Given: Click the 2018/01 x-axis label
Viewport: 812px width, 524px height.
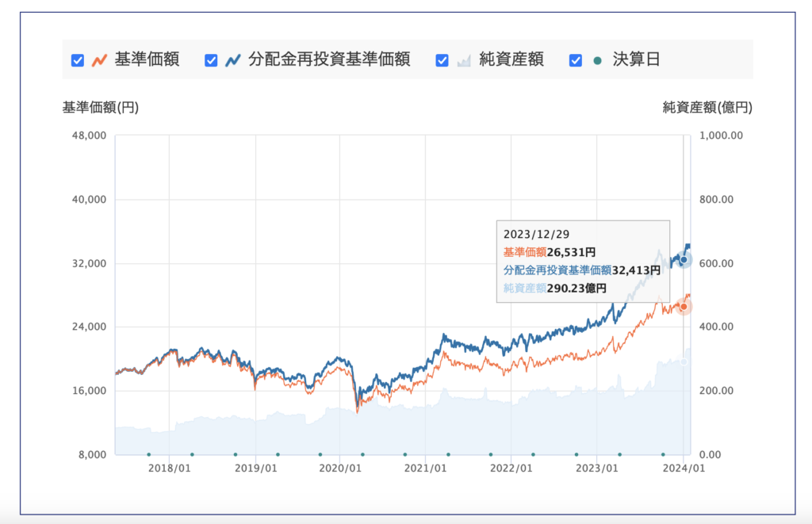Looking at the screenshot, I should click(x=169, y=469).
